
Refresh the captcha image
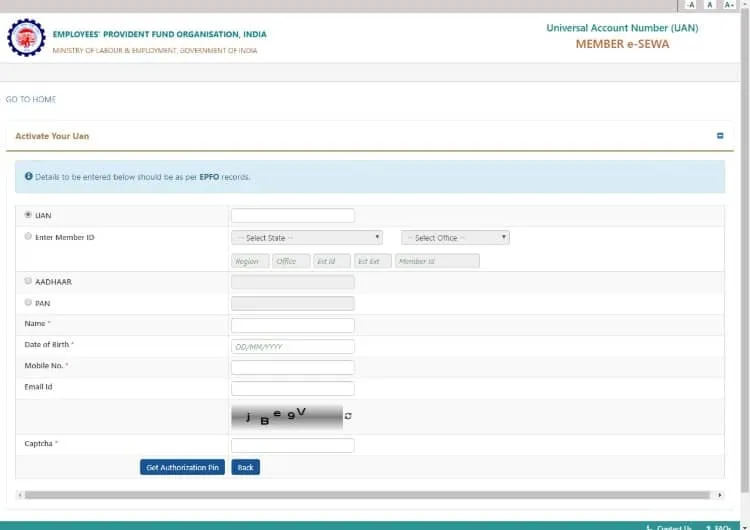coord(348,416)
